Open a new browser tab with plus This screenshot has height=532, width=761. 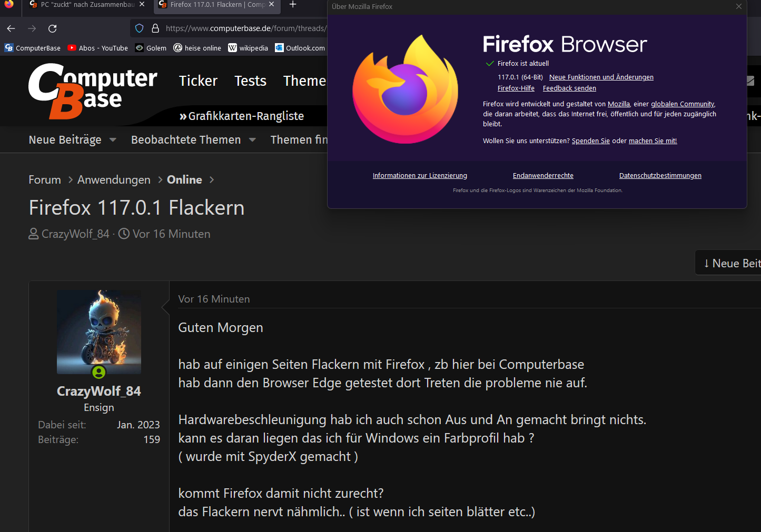coord(293,5)
